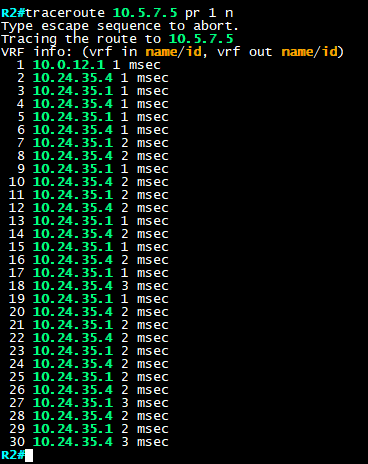Select hop 29 row in output
368x464 pixels.
pyautogui.click(x=89, y=429)
